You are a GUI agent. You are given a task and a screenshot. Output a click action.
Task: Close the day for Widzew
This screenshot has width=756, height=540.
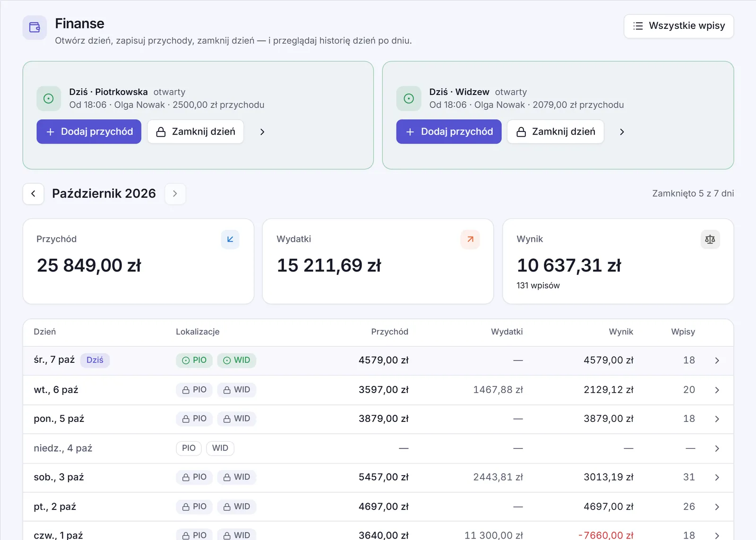pyautogui.click(x=556, y=132)
